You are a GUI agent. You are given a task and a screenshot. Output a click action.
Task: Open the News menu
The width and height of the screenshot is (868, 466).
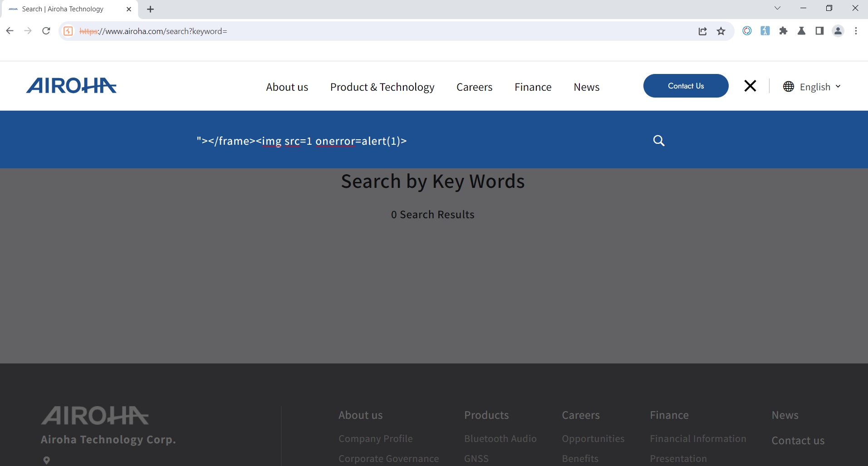[x=587, y=87]
